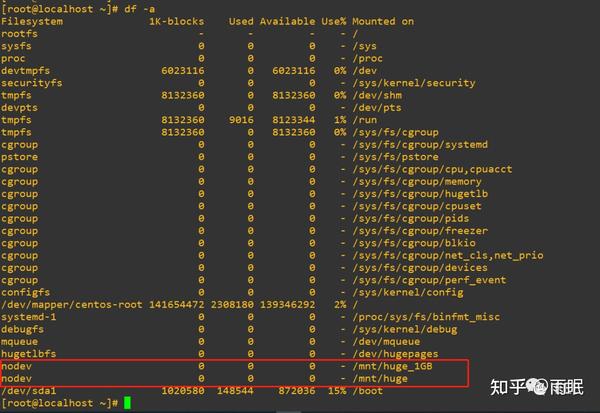The image size is (600, 413).
Task: Select the '/boot' mount point text
Action: coord(368,391)
